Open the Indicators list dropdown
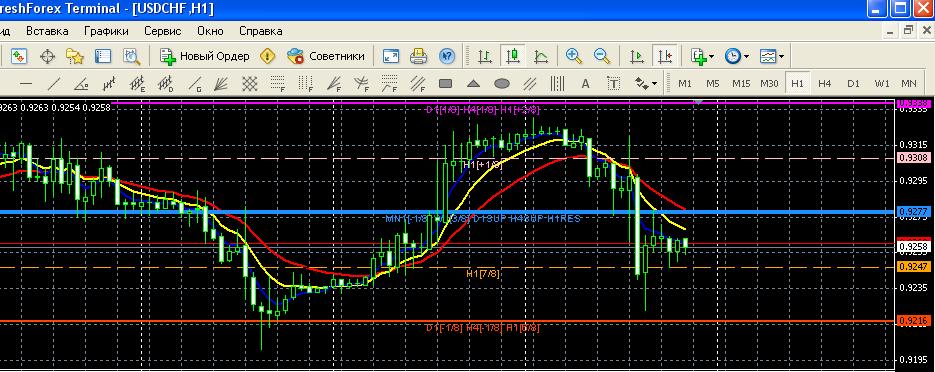The height and width of the screenshot is (372, 935). 702,57
